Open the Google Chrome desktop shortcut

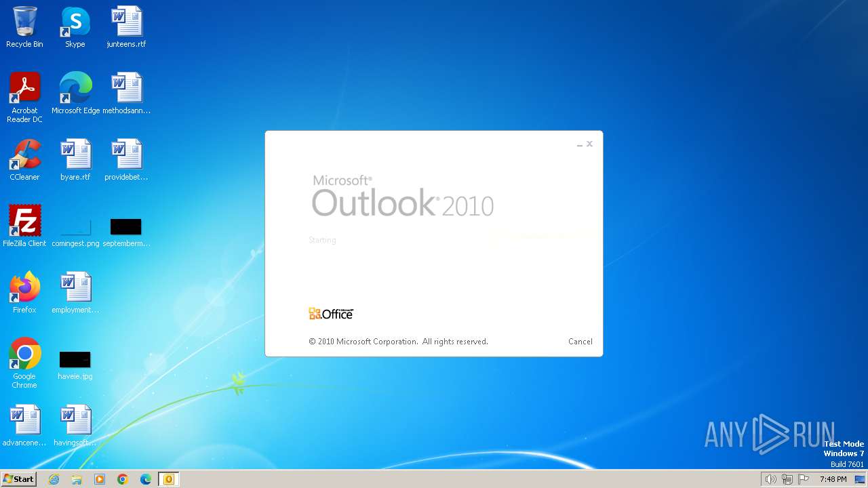24,363
